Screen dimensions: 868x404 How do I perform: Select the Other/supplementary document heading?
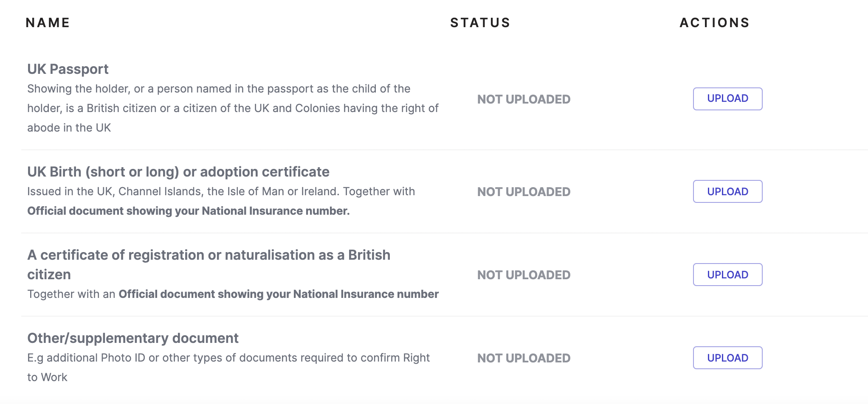[x=133, y=338]
